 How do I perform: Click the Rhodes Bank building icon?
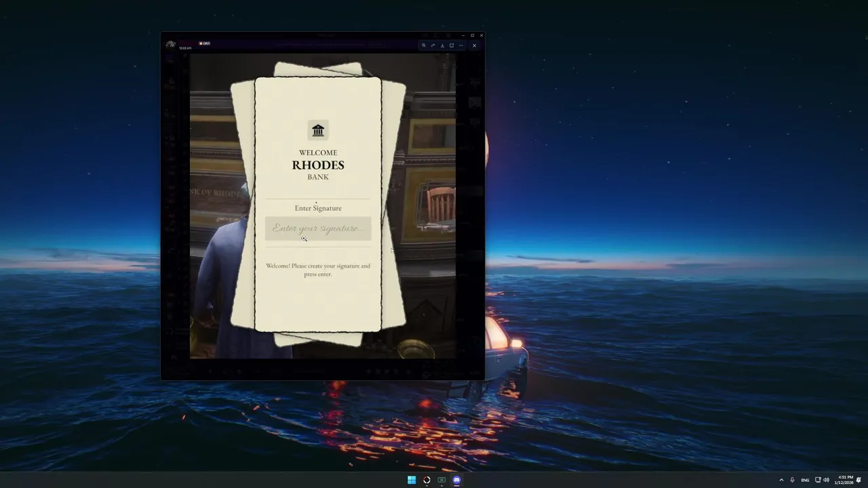(318, 130)
